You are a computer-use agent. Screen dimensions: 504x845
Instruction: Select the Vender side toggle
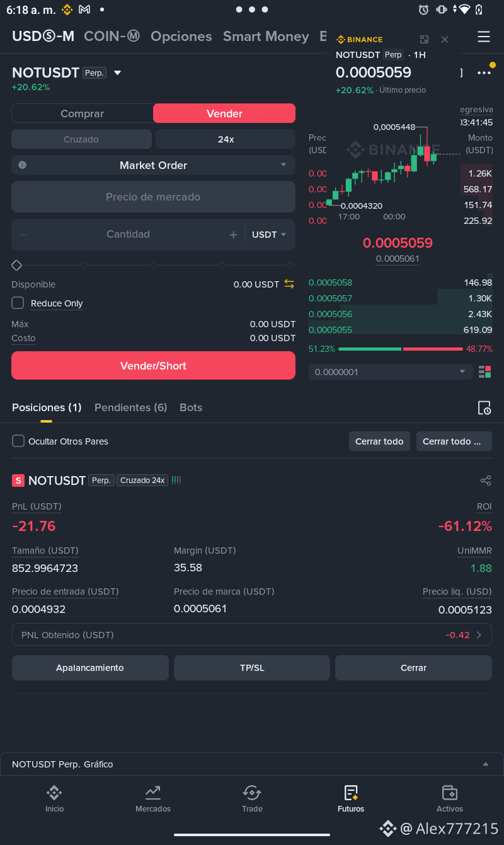pyautogui.click(x=224, y=114)
